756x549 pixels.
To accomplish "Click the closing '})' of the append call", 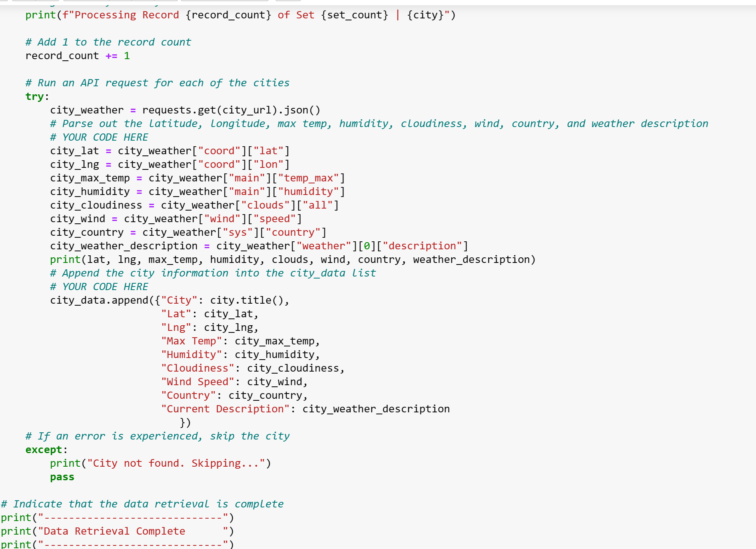I will click(185, 423).
